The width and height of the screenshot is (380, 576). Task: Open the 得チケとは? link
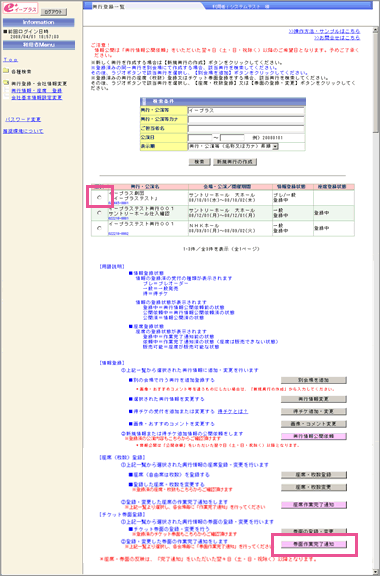[233, 411]
